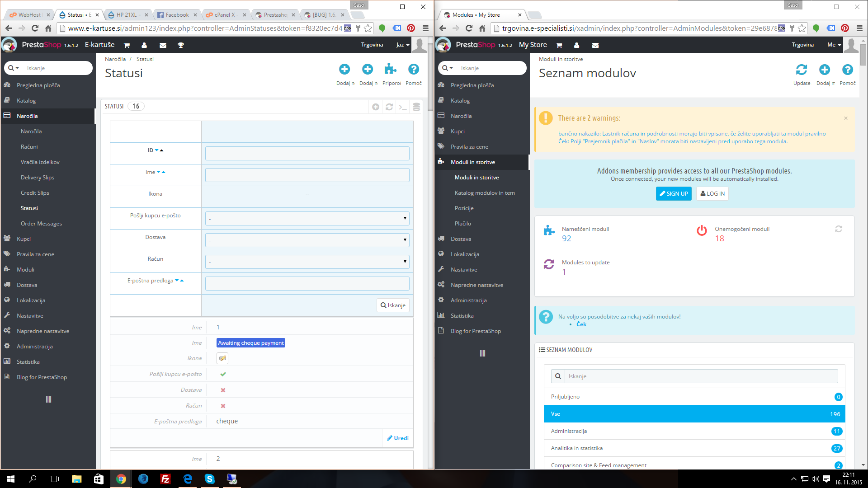This screenshot has width=868, height=488.
Task: Open Order Messages in Naročila submenu
Action: 41,224
